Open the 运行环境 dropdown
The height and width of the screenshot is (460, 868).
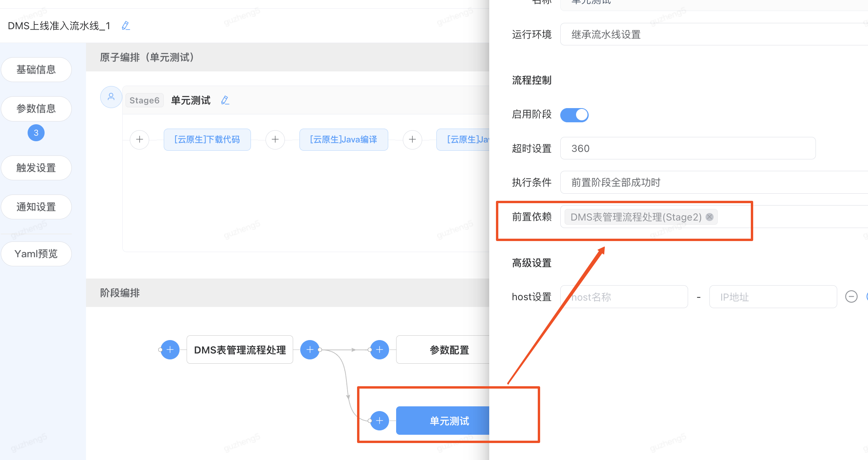(x=714, y=34)
